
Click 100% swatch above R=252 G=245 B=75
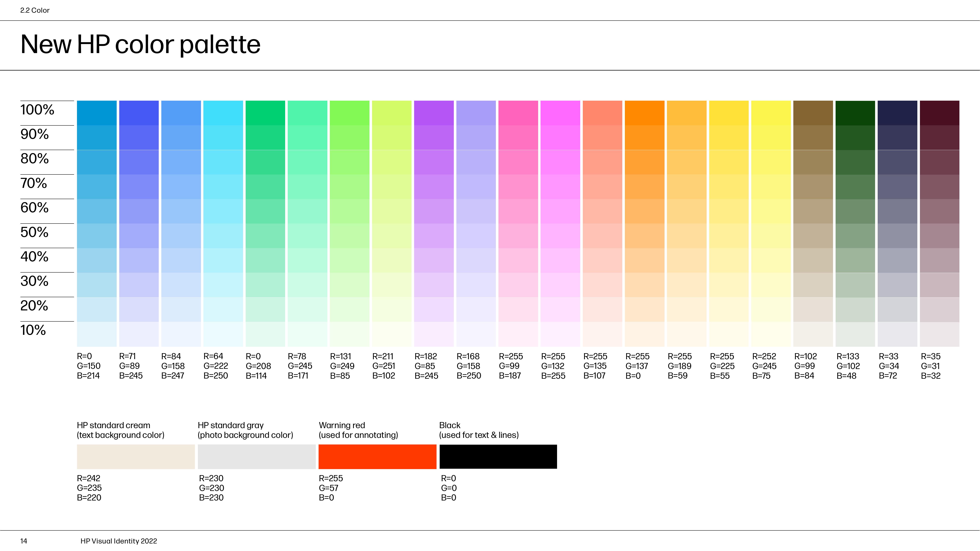771,113
